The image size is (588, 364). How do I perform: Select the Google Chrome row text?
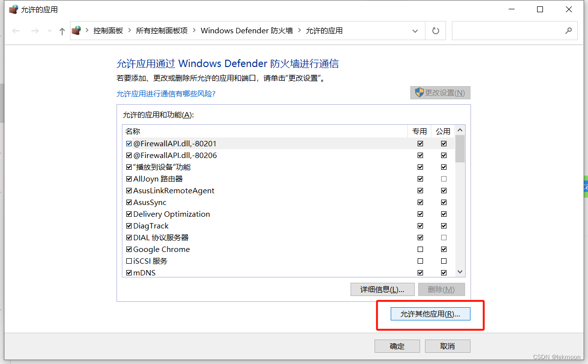[162, 250]
